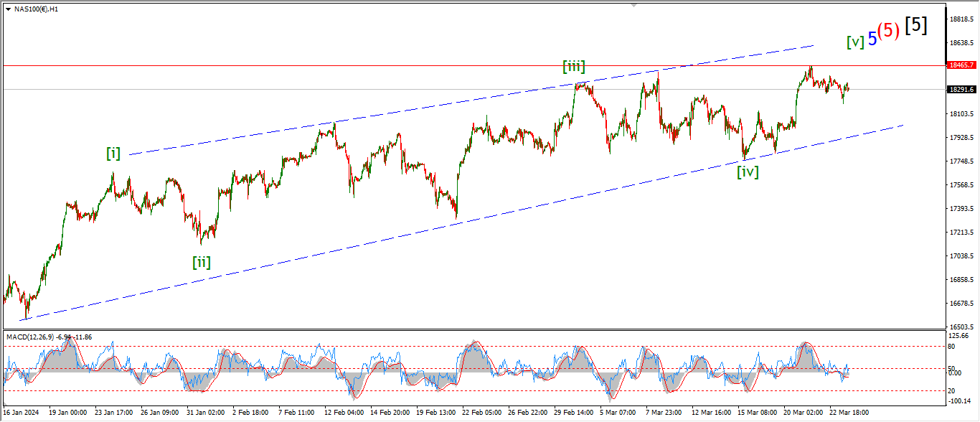Select the green [ii] wave label
This screenshot has height=422, width=980.
tap(202, 262)
